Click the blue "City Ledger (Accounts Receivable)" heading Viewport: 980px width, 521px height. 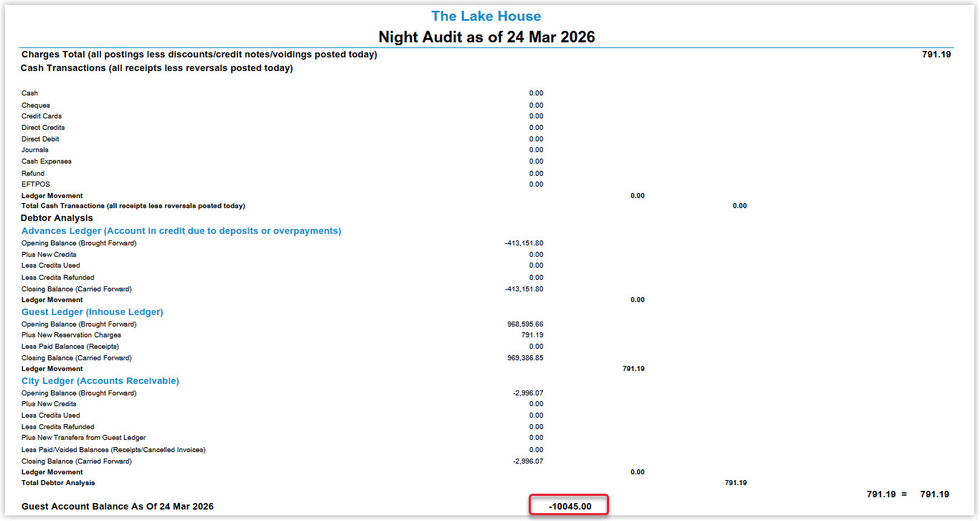[100, 381]
